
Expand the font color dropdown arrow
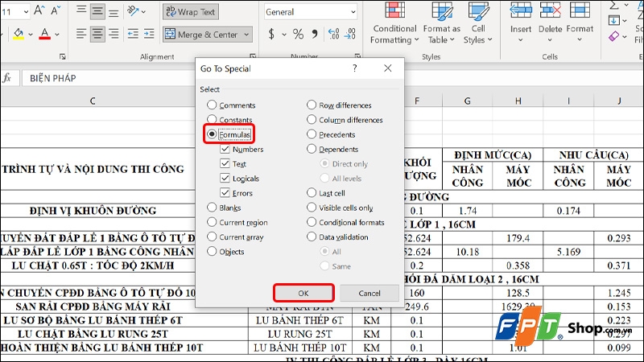coord(57,35)
